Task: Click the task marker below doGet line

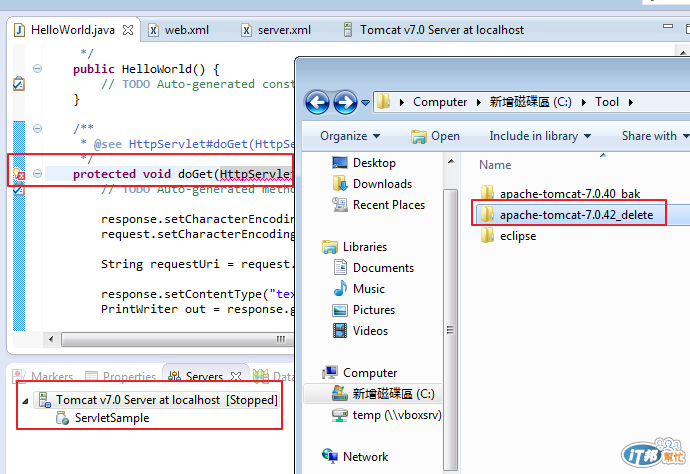Action: click(18, 190)
